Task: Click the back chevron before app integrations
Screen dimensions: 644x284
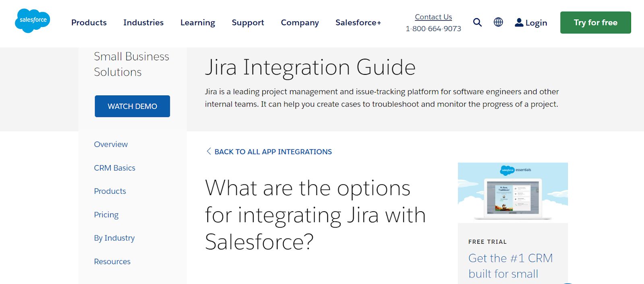Action: [x=208, y=151]
